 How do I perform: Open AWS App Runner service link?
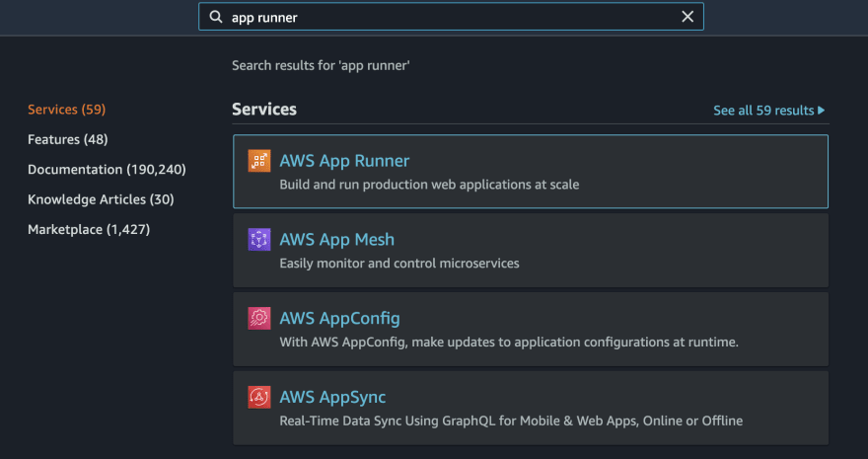(x=344, y=161)
